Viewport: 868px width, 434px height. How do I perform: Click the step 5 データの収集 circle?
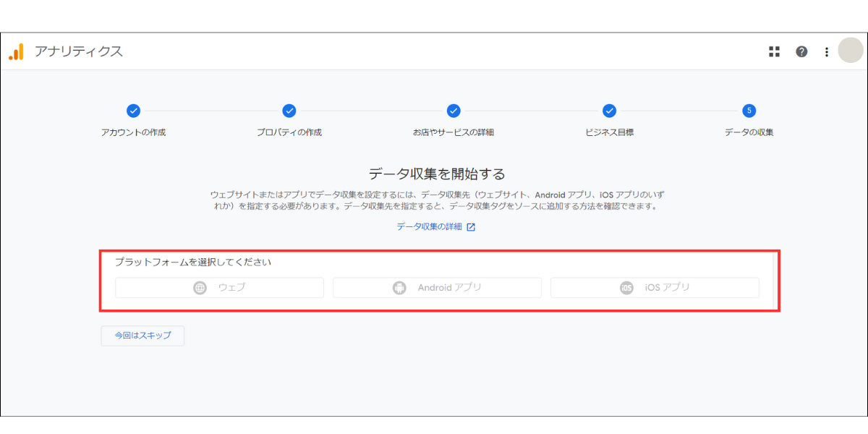(749, 111)
